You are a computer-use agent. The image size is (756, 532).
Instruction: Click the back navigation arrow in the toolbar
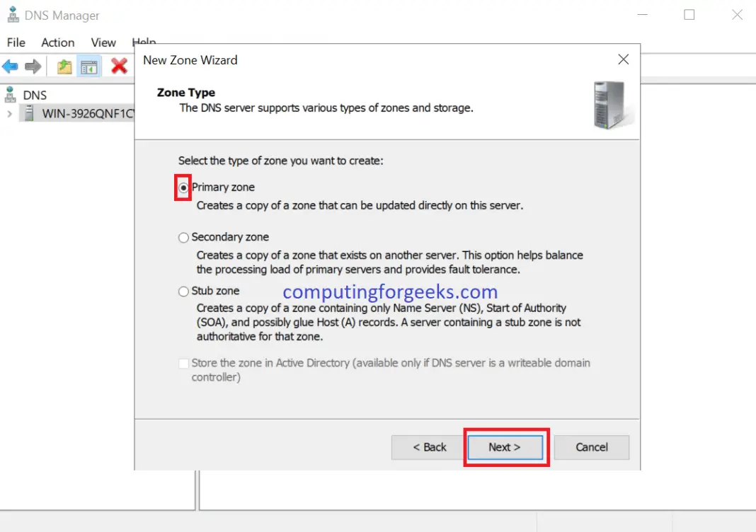(x=11, y=66)
